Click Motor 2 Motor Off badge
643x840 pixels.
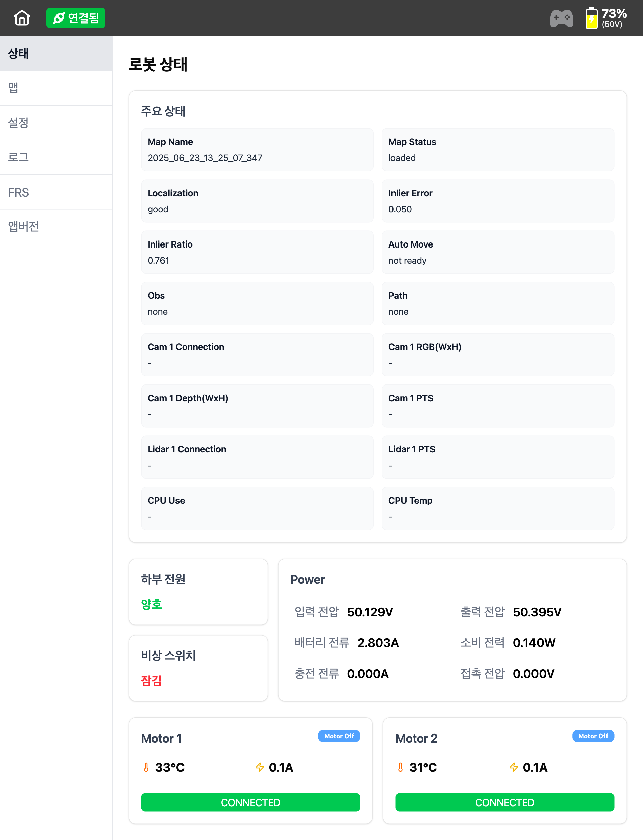(x=593, y=736)
